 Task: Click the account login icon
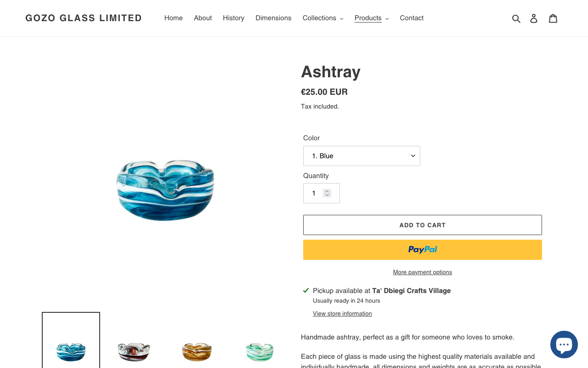(534, 18)
